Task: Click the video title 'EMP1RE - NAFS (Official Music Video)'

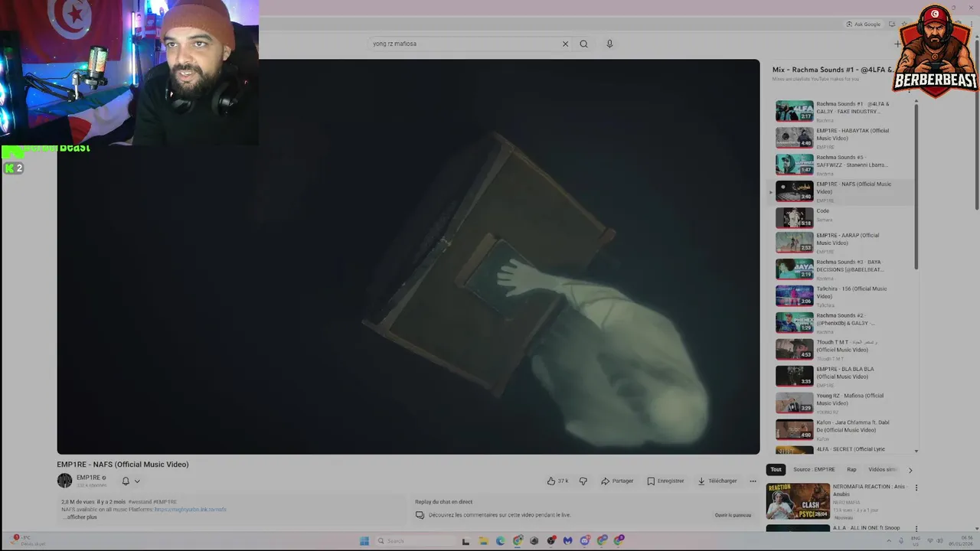Action: pyautogui.click(x=122, y=465)
